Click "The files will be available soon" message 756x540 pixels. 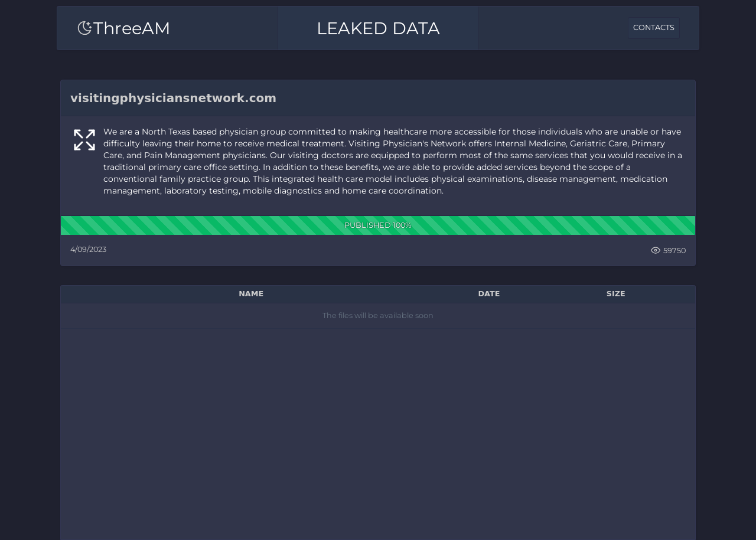(378, 316)
